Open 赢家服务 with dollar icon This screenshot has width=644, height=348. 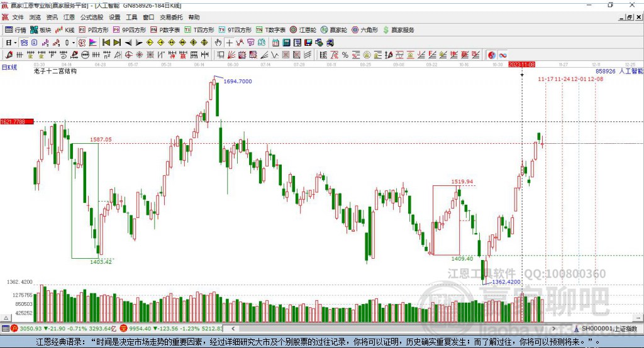point(399,30)
